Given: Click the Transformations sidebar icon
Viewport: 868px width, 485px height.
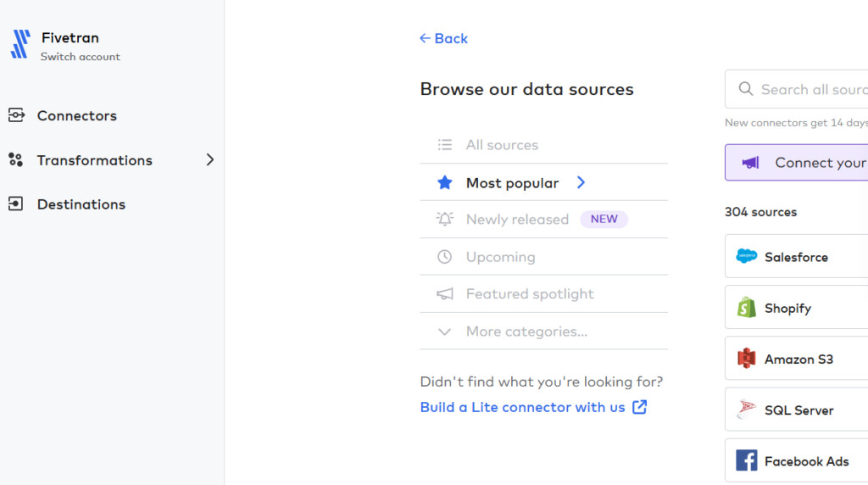Looking at the screenshot, I should pyautogui.click(x=16, y=160).
